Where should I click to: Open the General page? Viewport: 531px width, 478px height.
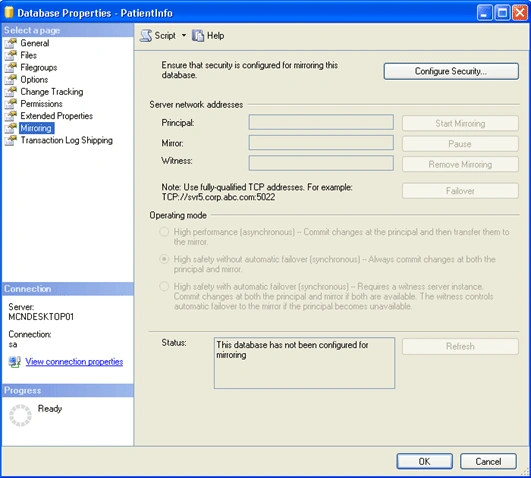coord(35,43)
